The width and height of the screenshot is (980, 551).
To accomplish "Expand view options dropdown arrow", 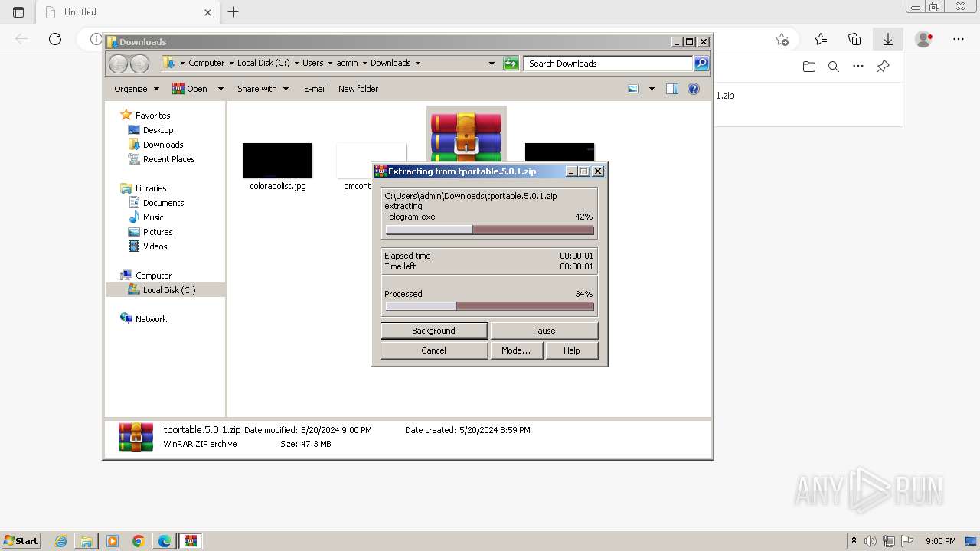I will [652, 89].
